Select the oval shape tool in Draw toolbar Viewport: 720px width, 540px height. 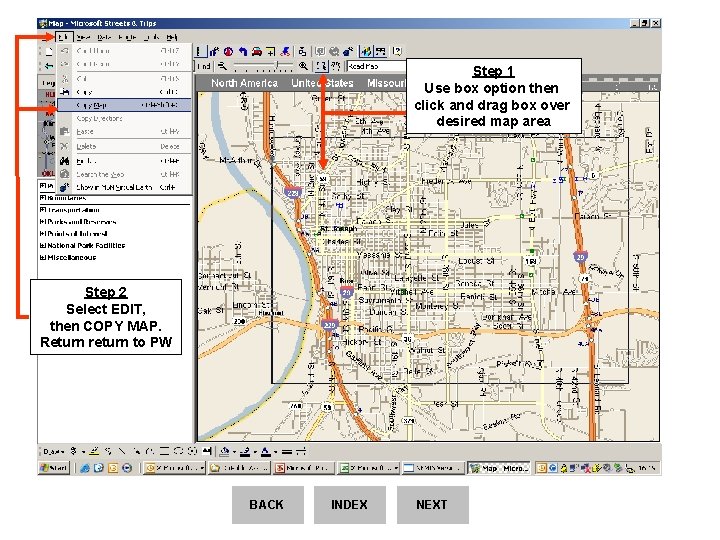[178, 451]
